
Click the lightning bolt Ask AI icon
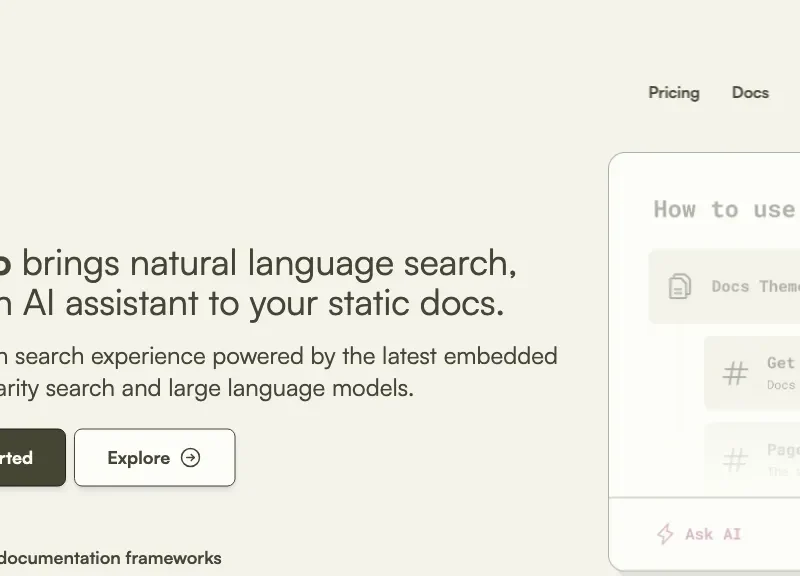point(665,534)
